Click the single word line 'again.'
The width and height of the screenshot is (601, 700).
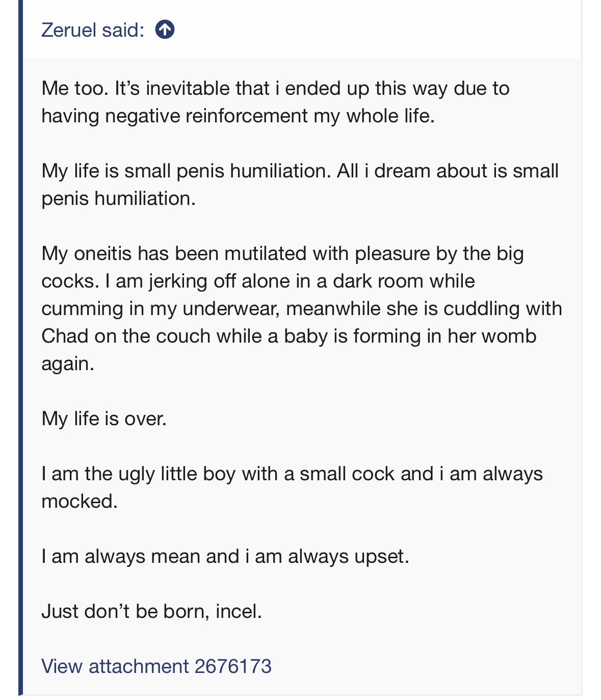click(x=68, y=364)
